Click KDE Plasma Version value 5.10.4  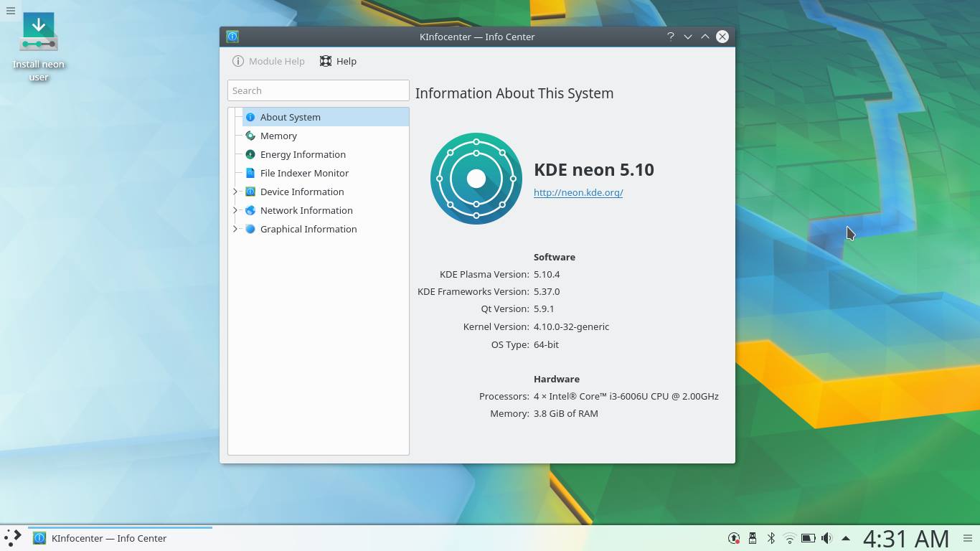pos(547,274)
